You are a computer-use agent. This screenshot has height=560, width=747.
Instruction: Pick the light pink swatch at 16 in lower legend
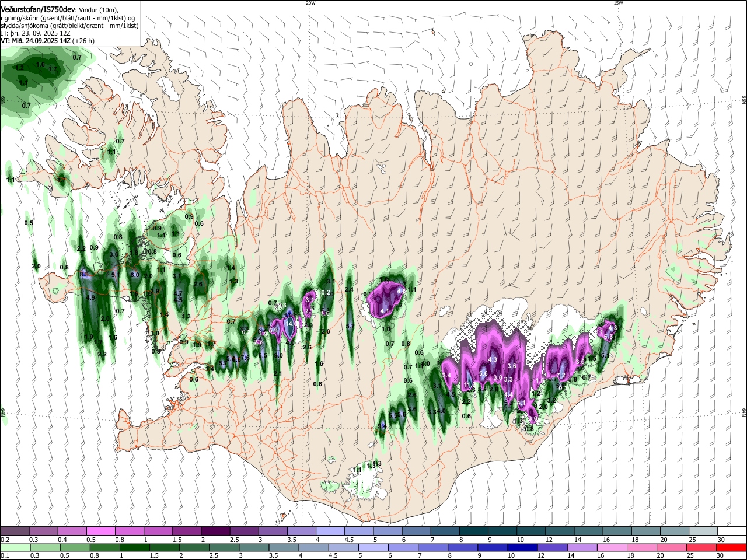612,547
